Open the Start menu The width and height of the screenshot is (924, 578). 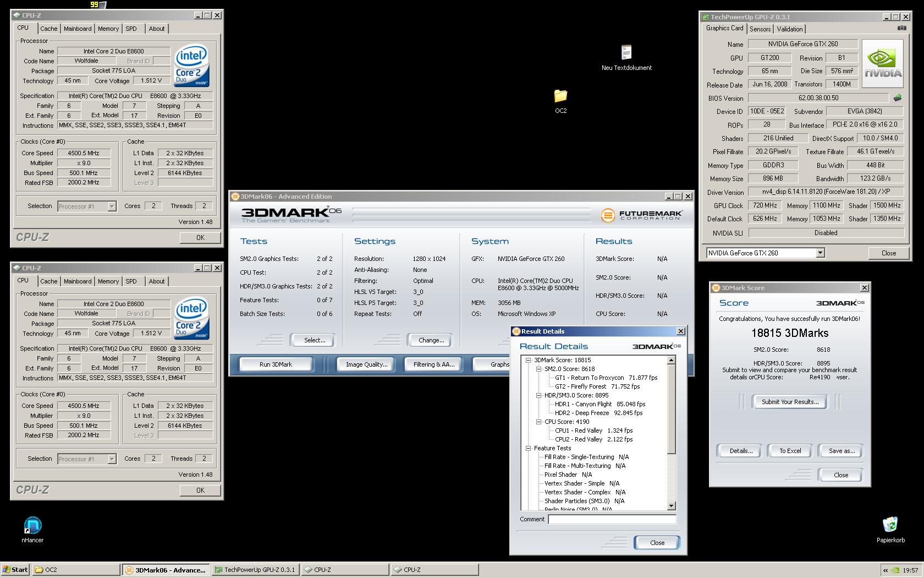click(x=15, y=570)
